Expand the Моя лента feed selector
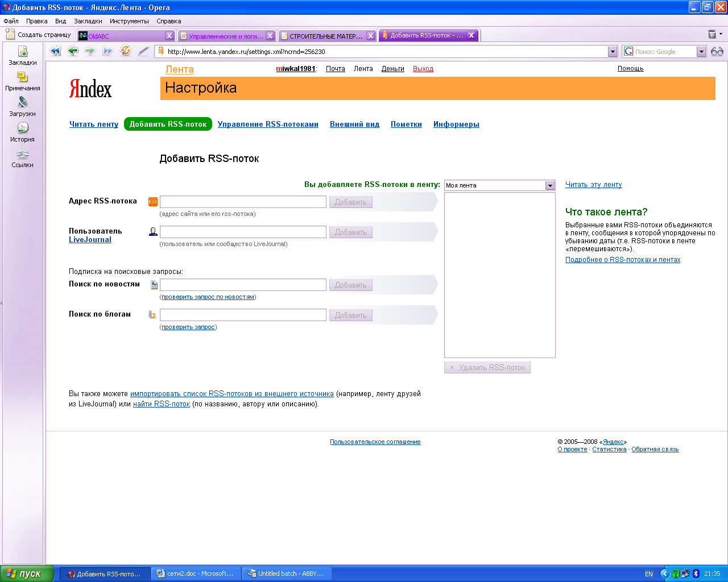Image resolution: width=728 pixels, height=582 pixels. click(x=550, y=185)
